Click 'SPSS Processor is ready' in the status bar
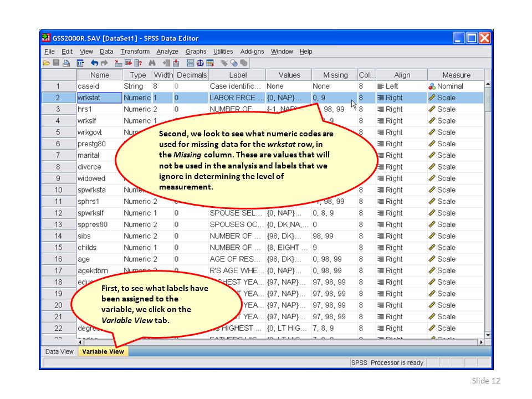Screen dimensions: 532x399 click(x=387, y=362)
